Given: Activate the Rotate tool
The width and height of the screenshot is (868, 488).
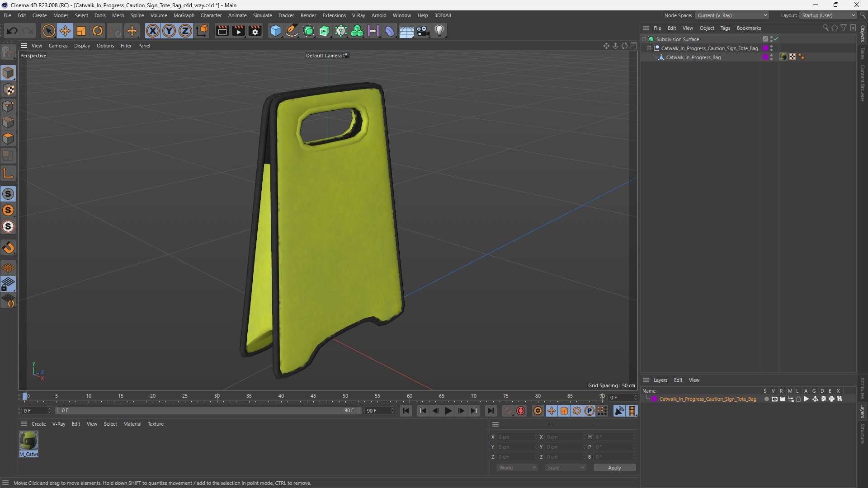Looking at the screenshot, I should 98,31.
